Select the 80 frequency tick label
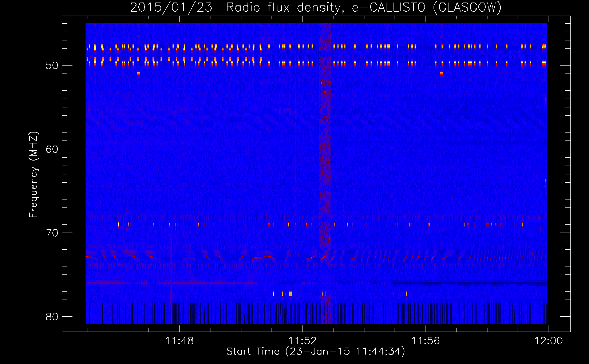 pos(52,317)
